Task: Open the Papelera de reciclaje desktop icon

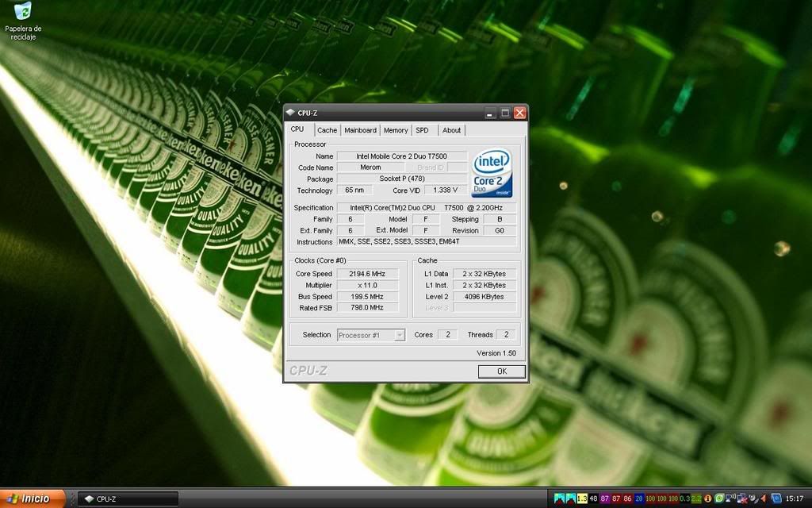Action: 23,21
